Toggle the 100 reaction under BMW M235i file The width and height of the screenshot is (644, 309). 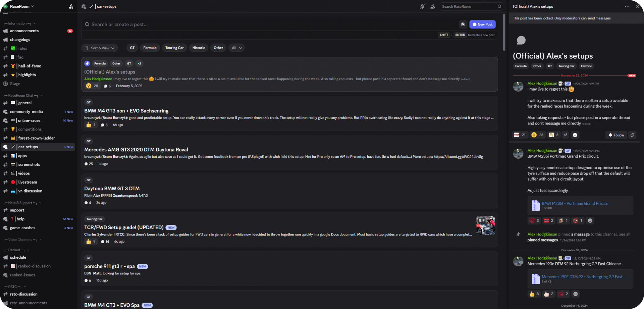click(x=534, y=220)
